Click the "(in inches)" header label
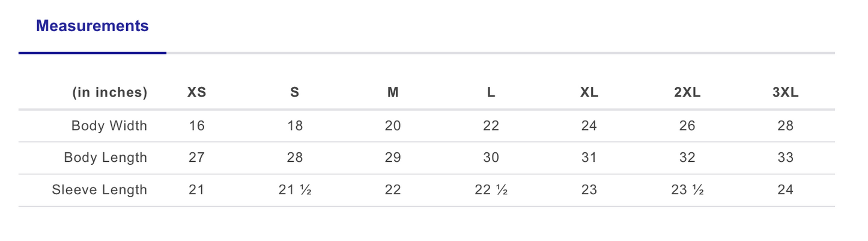Viewport: 868px width, 241px height. coord(109,93)
